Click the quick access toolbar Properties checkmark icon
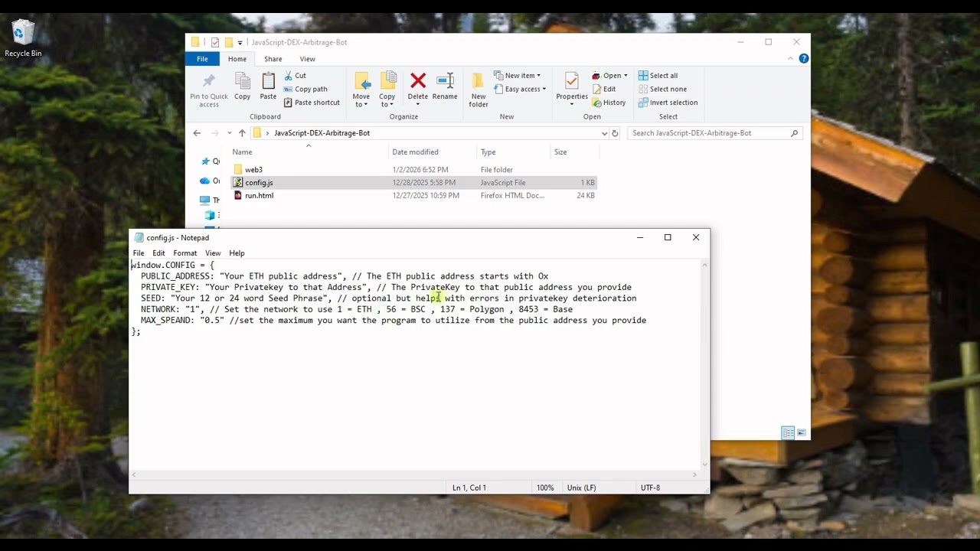The width and height of the screenshot is (980, 551). tap(215, 42)
